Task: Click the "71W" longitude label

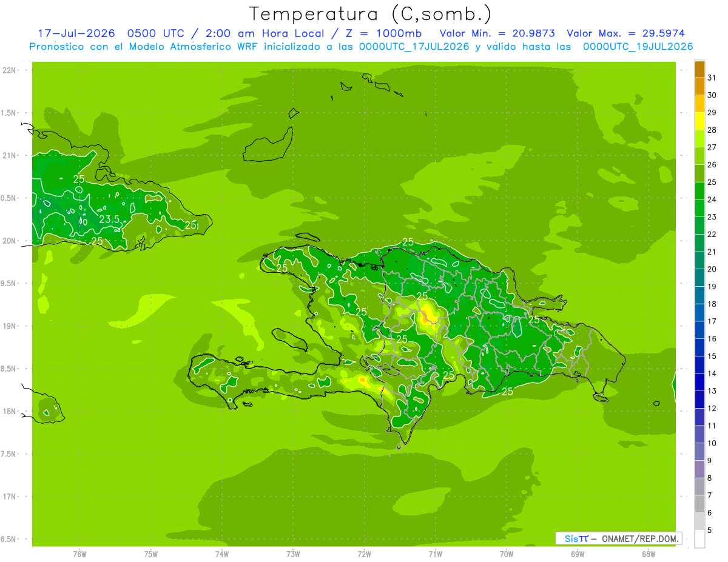Action: (435, 554)
